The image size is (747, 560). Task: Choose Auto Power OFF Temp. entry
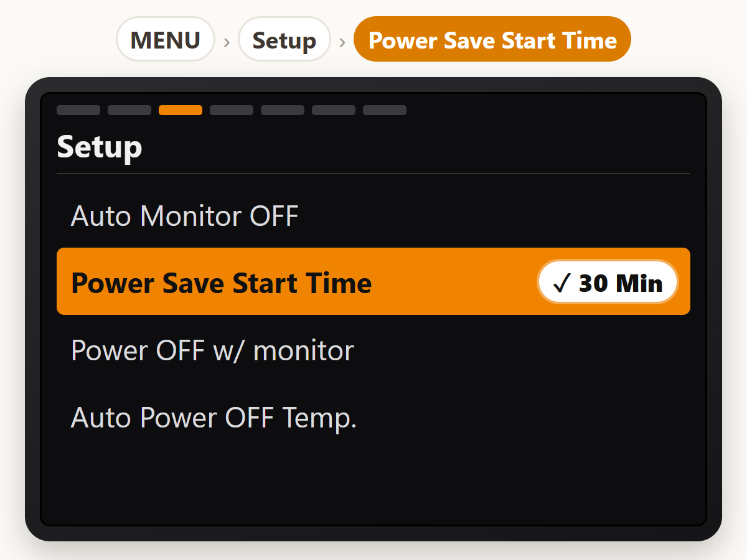pos(374,418)
